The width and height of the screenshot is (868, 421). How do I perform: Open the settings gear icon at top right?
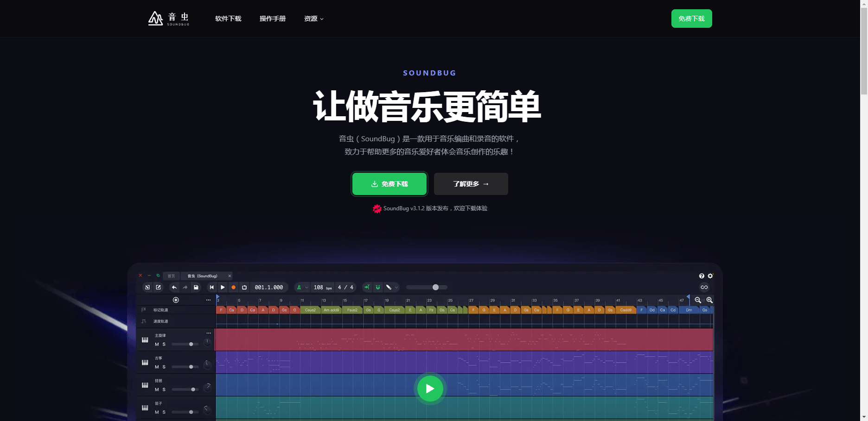coord(710,276)
